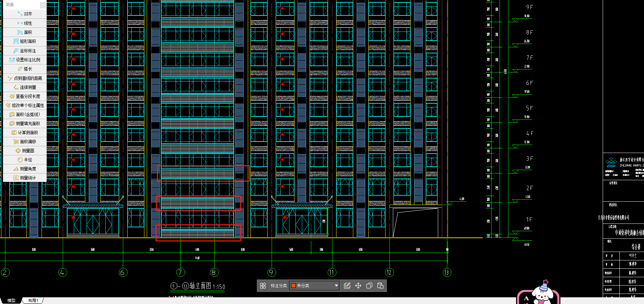Click the edit annotation icon
Screen dimensions: 644x304
[347, 286]
